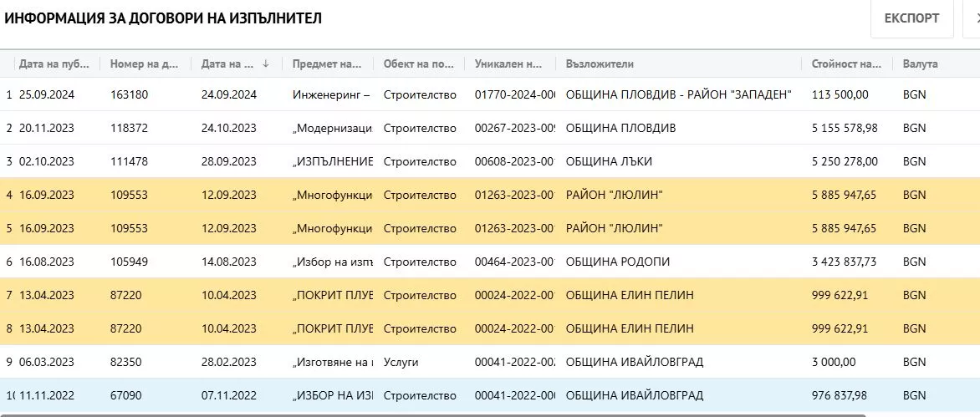Click the ЕКСПОРТ button
The image size is (980, 417).
911,18
